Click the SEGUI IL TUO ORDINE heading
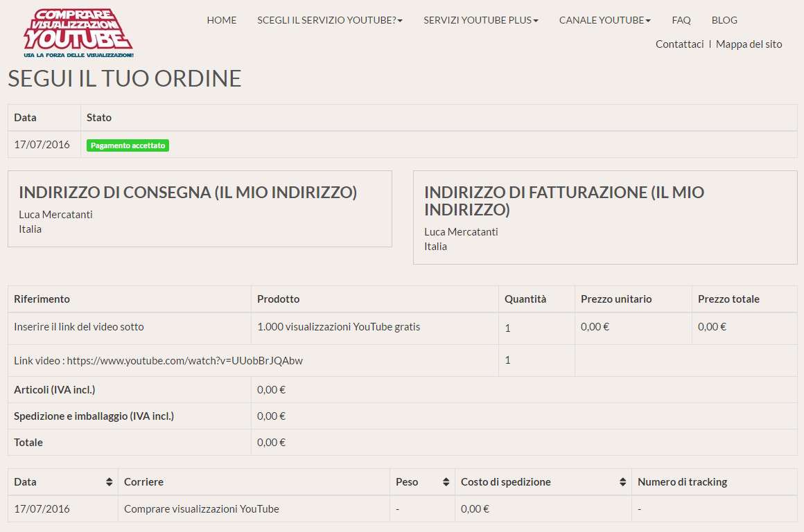The width and height of the screenshot is (804, 532). [125, 78]
